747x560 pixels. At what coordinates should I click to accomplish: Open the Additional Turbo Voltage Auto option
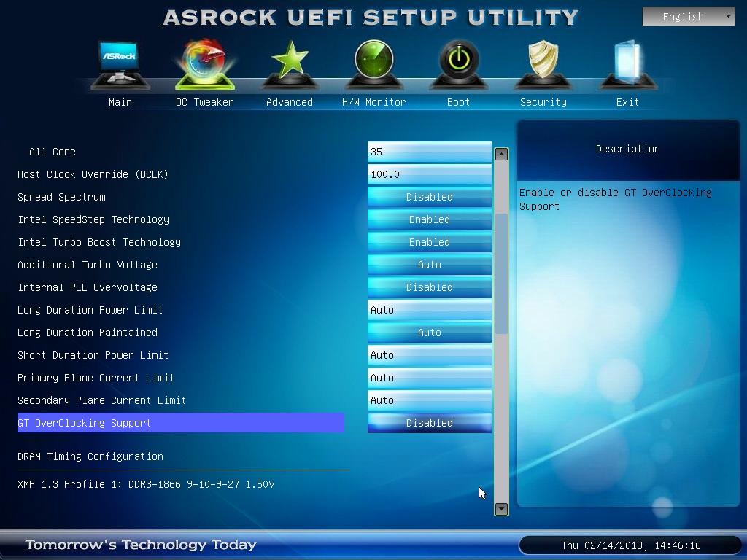(429, 265)
